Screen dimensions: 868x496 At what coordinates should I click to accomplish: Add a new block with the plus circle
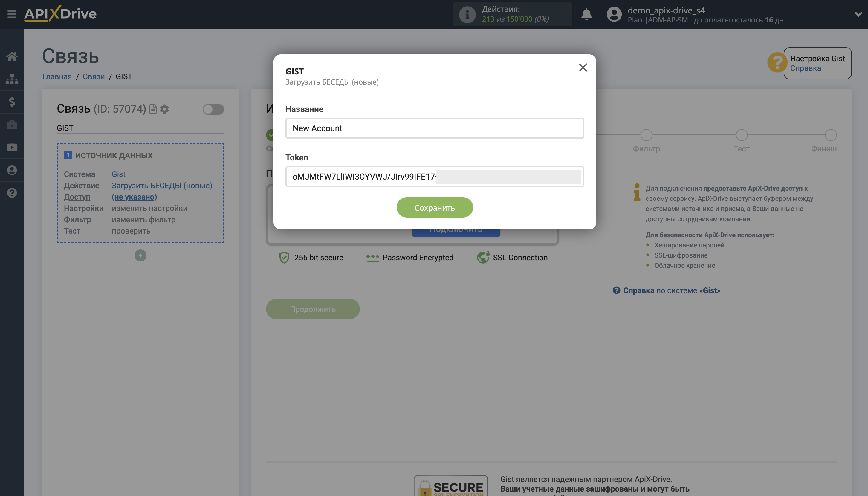pos(140,255)
